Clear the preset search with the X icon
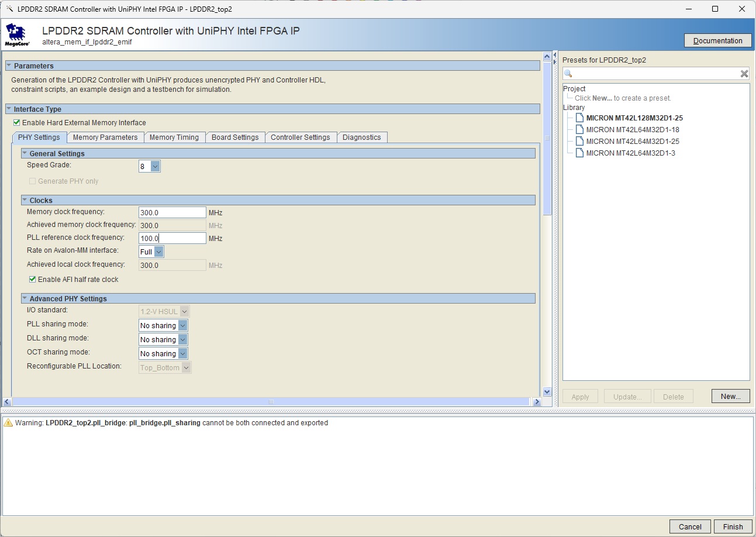The image size is (756, 537). point(744,74)
